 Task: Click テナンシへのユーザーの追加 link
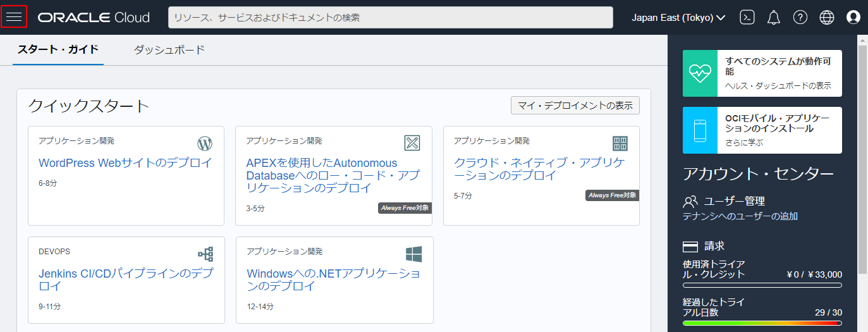point(740,216)
